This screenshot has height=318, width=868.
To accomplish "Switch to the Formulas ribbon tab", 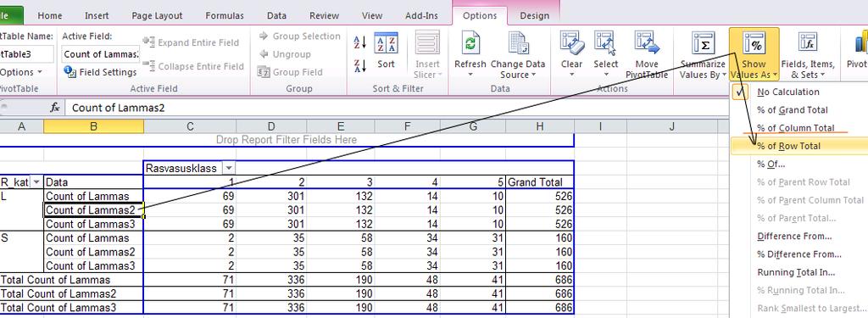I will click(224, 15).
